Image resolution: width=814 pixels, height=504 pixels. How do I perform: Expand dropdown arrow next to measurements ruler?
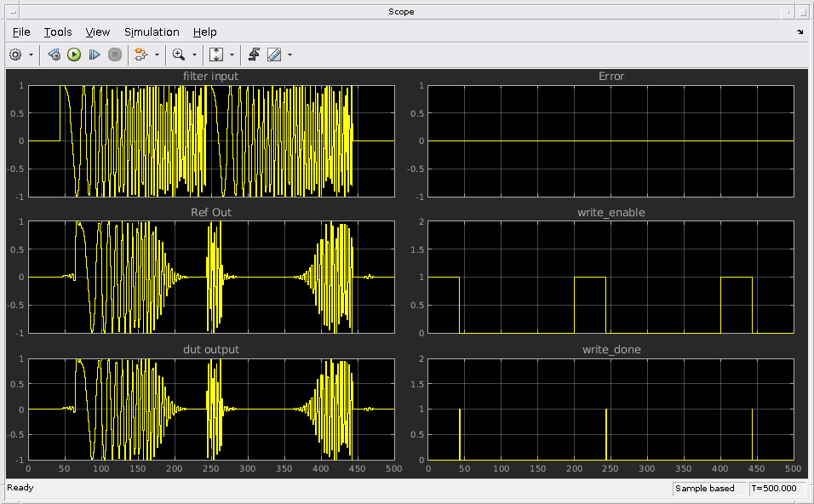click(x=289, y=54)
